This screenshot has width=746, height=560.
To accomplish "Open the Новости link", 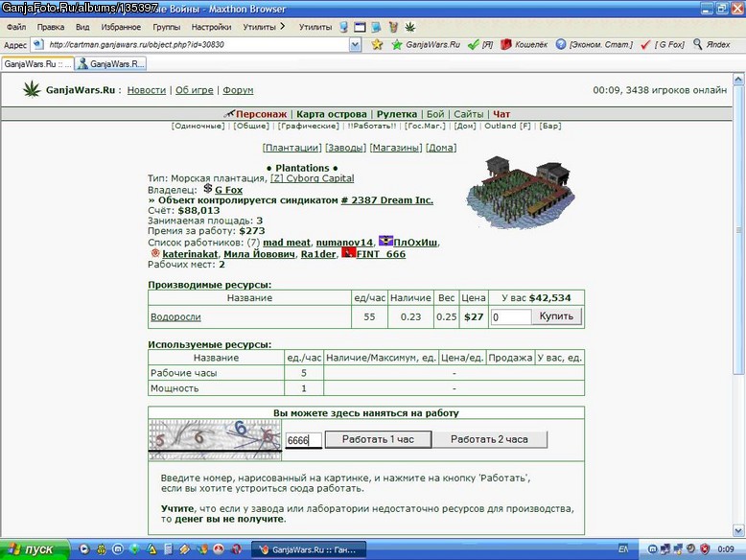I will click(x=147, y=90).
